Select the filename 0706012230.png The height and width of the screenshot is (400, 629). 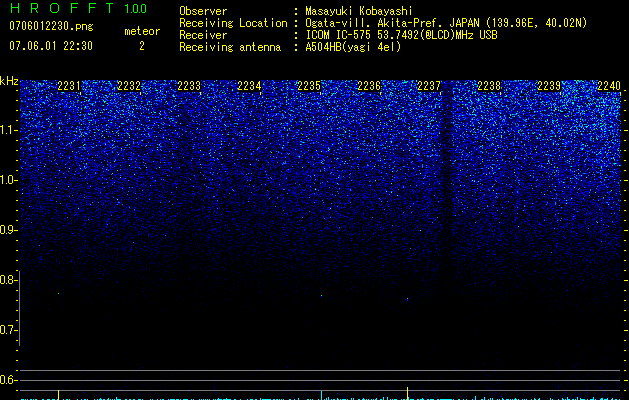click(x=51, y=26)
